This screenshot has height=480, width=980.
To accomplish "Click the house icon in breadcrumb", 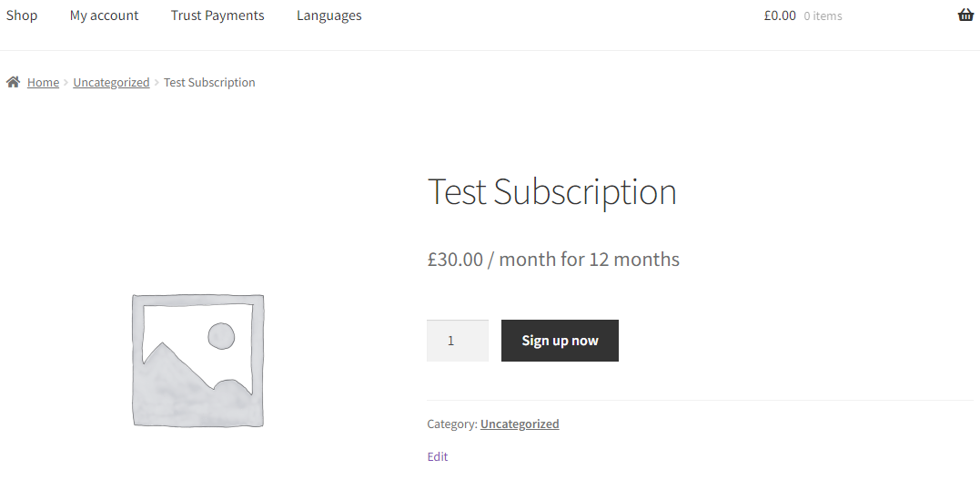I will [x=14, y=82].
